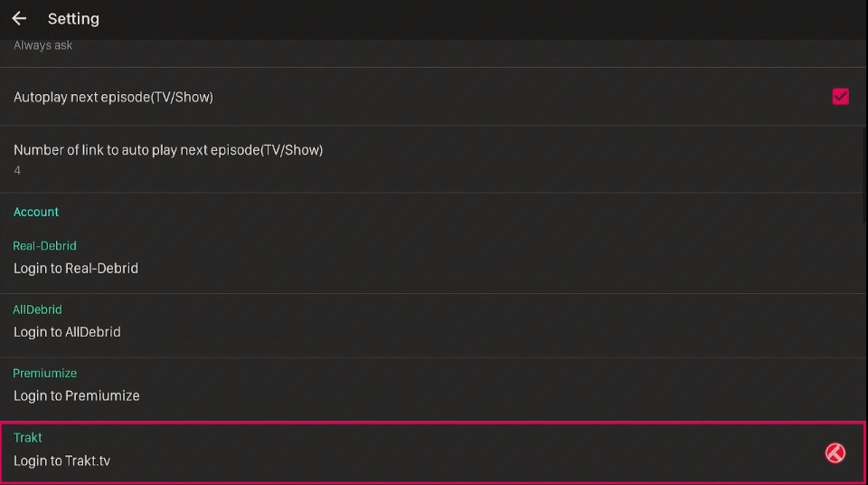Select Autoplay next episode(TV/Show) label
Screen dimensions: 868x485
tap(114, 97)
